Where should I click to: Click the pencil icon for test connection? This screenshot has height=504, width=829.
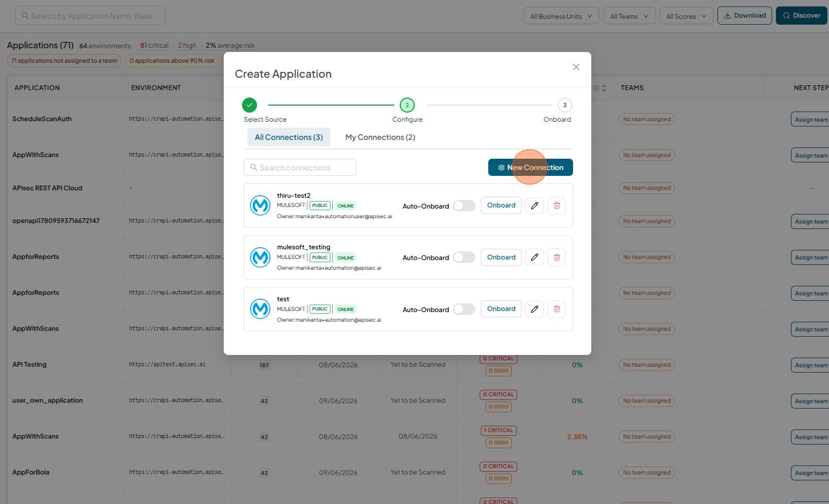[534, 309]
